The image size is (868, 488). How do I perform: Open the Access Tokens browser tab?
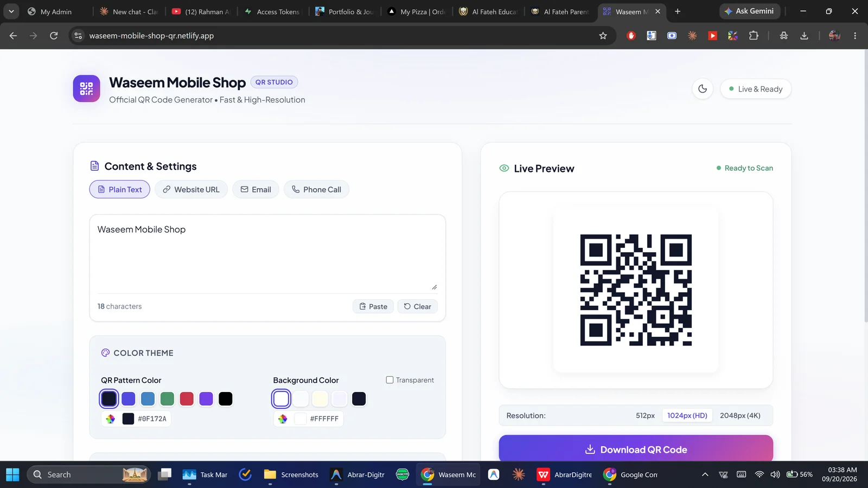pyautogui.click(x=273, y=11)
